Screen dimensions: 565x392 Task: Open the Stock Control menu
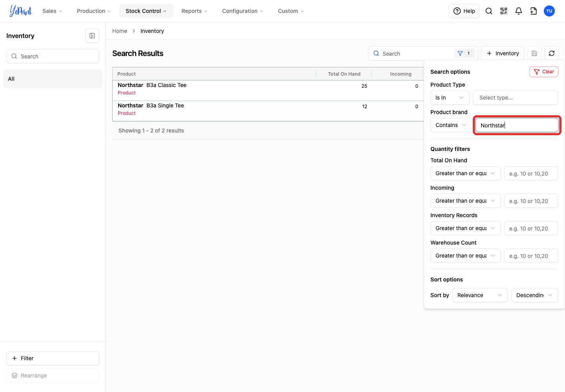pos(146,11)
